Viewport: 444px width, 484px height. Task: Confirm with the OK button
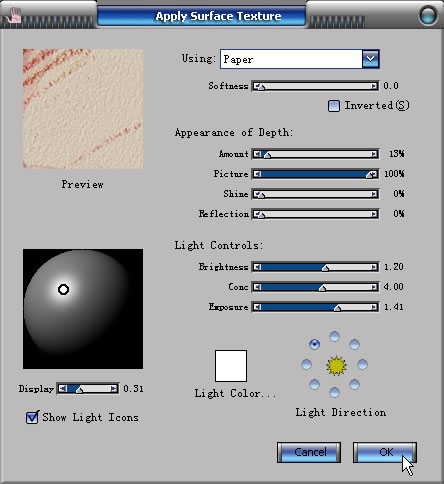click(385, 452)
